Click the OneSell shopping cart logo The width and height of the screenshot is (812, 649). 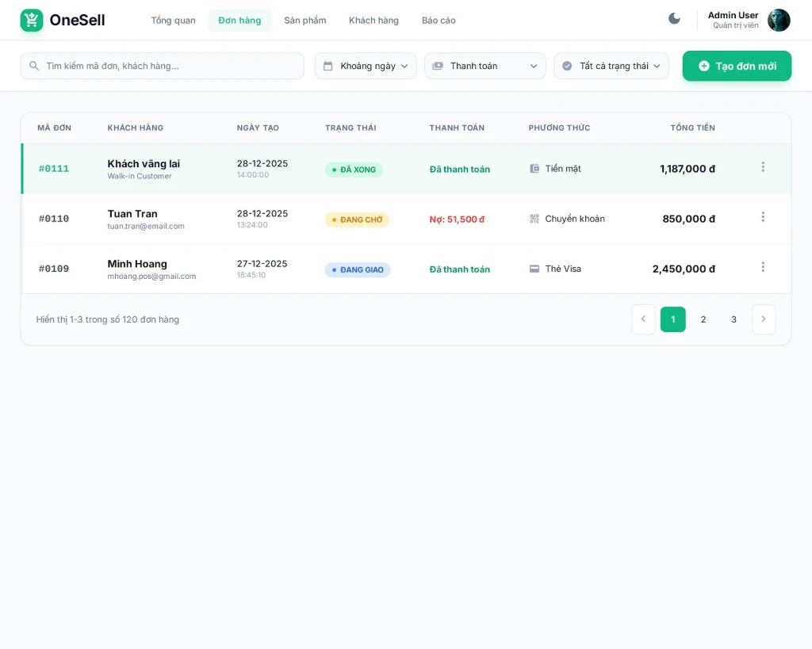pyautogui.click(x=32, y=21)
